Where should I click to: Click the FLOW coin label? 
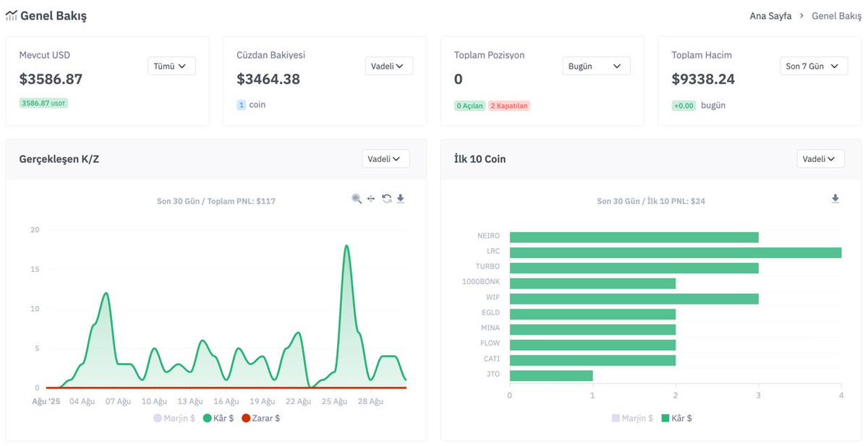click(490, 343)
